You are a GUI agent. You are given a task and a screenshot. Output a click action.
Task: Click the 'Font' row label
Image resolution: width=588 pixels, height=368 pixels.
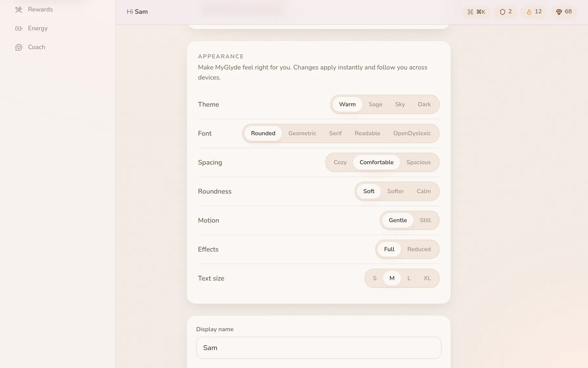pos(205,133)
